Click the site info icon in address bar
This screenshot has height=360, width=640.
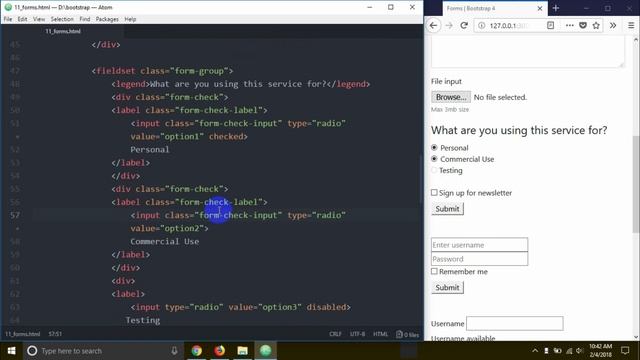pos(482,25)
